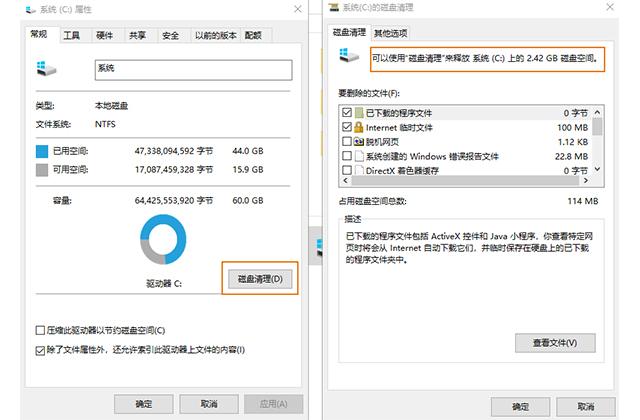Select the 磁盘清理 tab
Screen dimensions: 640x420
click(349, 32)
